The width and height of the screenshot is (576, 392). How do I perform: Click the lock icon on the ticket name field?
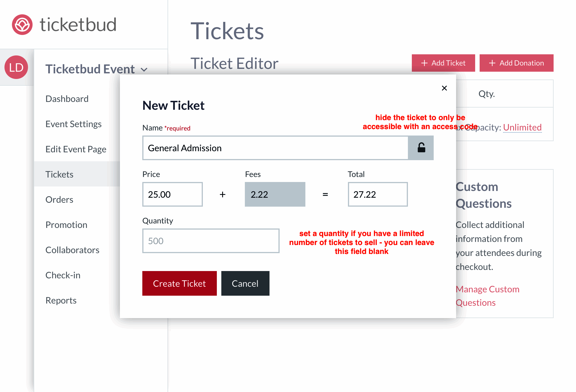[421, 148]
